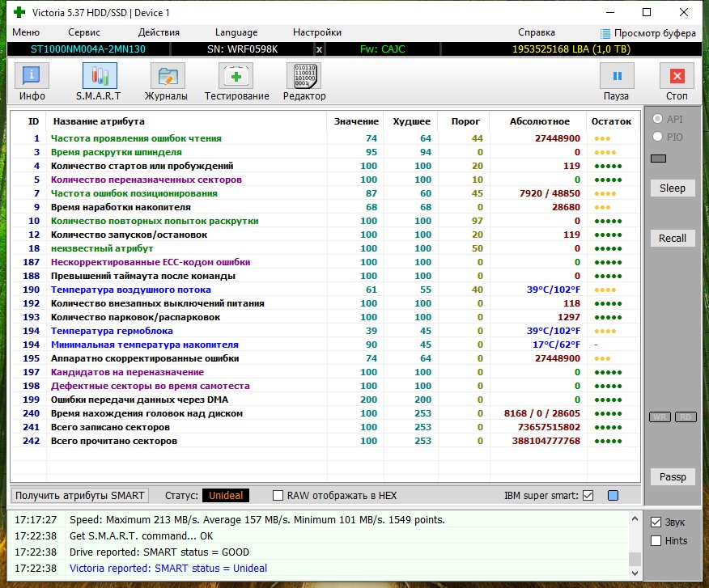
Task: Click the Recall button
Action: tap(673, 238)
